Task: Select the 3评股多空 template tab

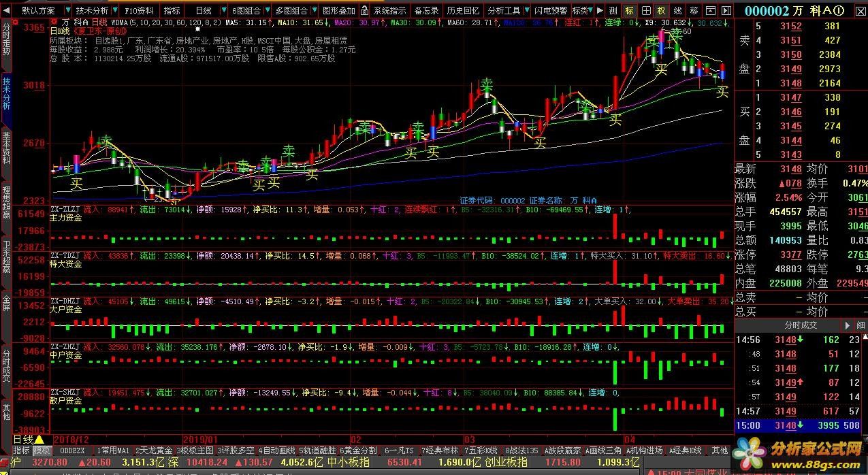Action: pyautogui.click(x=236, y=451)
